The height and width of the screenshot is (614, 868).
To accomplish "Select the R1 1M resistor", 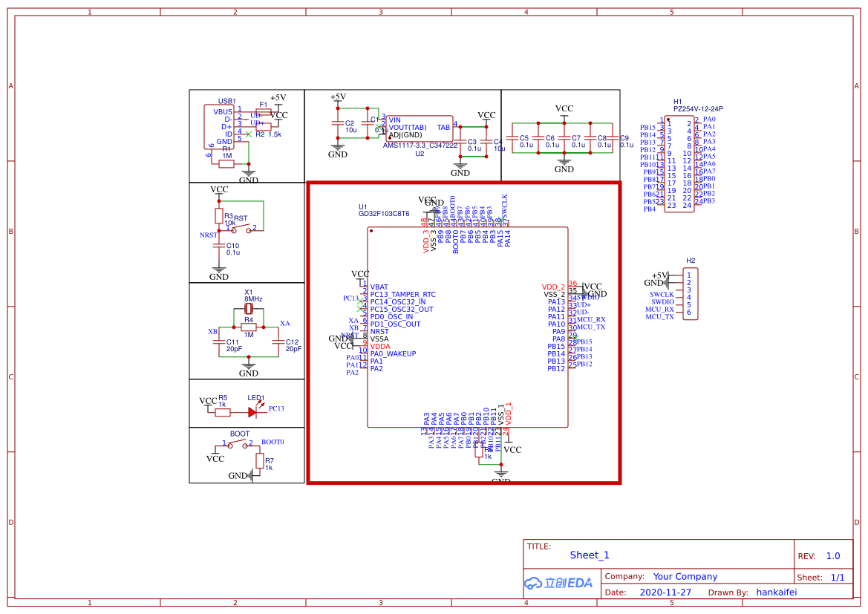I will pyautogui.click(x=226, y=164).
